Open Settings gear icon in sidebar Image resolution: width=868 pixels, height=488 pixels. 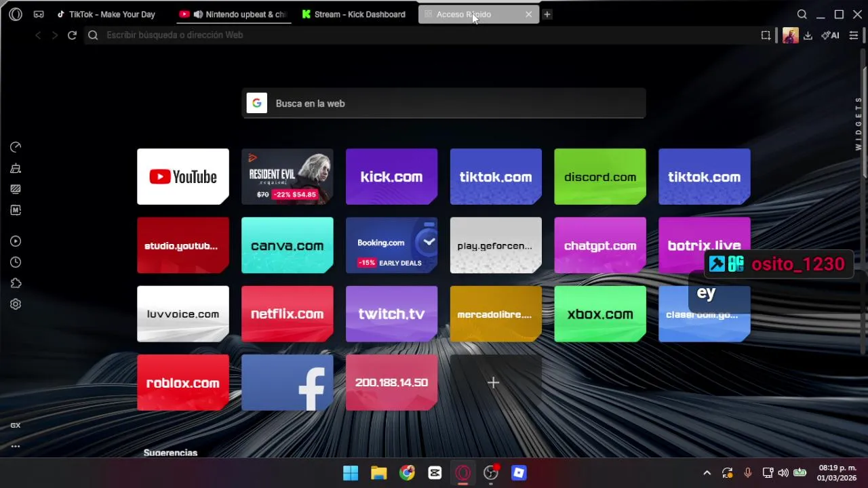click(16, 304)
